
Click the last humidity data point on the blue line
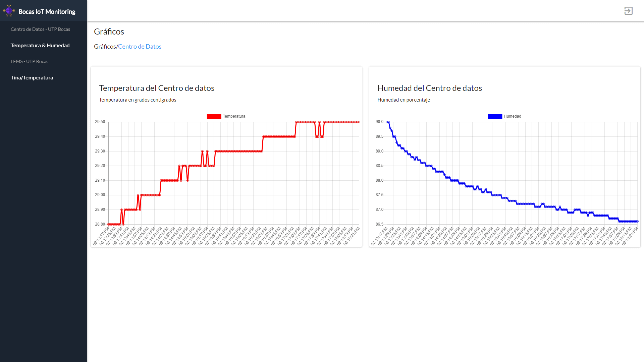coord(637,221)
